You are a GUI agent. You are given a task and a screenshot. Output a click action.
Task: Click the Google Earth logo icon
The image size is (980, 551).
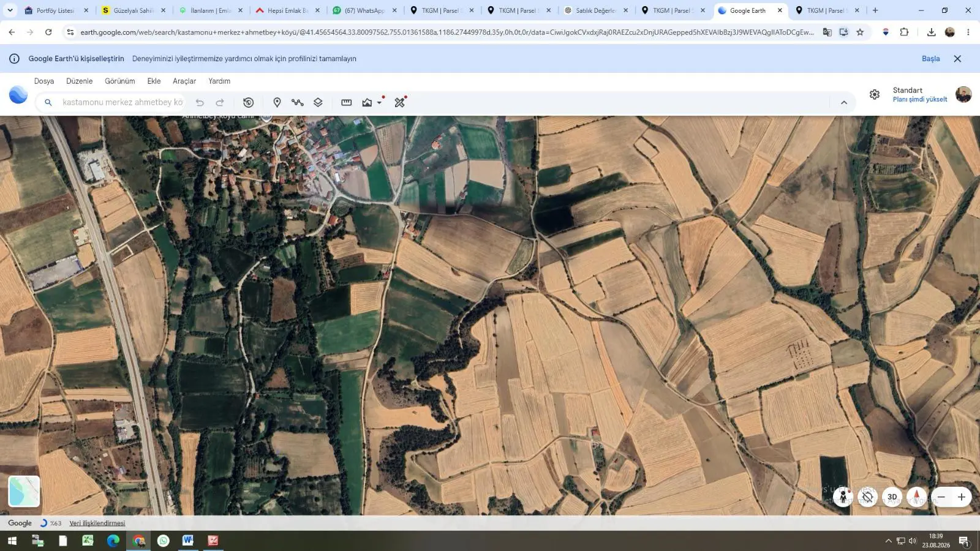pos(18,94)
